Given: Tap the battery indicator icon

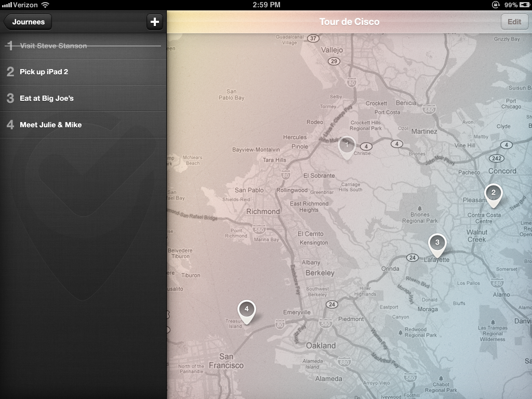Looking at the screenshot, I should tap(525, 5).
